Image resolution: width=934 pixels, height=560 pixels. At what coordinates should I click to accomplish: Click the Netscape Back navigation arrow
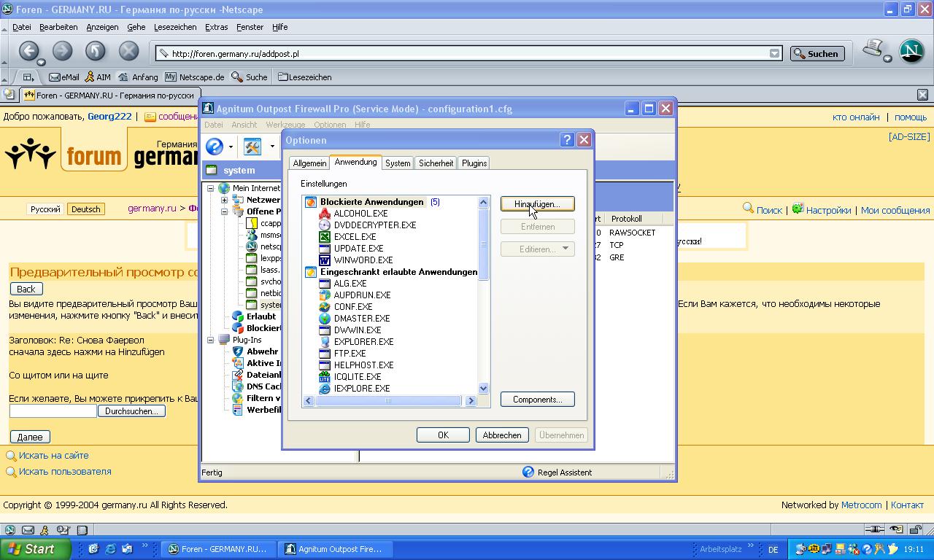(x=28, y=51)
